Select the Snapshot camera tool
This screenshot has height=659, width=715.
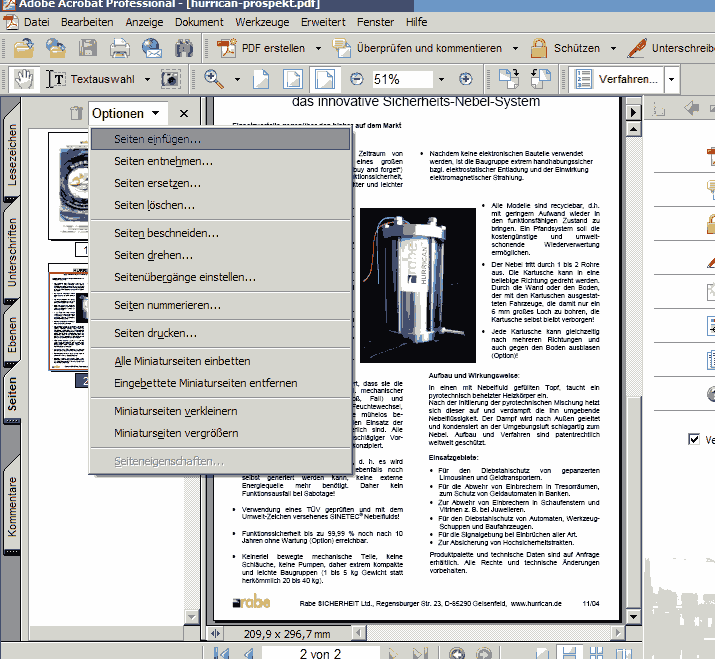pyautogui.click(x=171, y=79)
